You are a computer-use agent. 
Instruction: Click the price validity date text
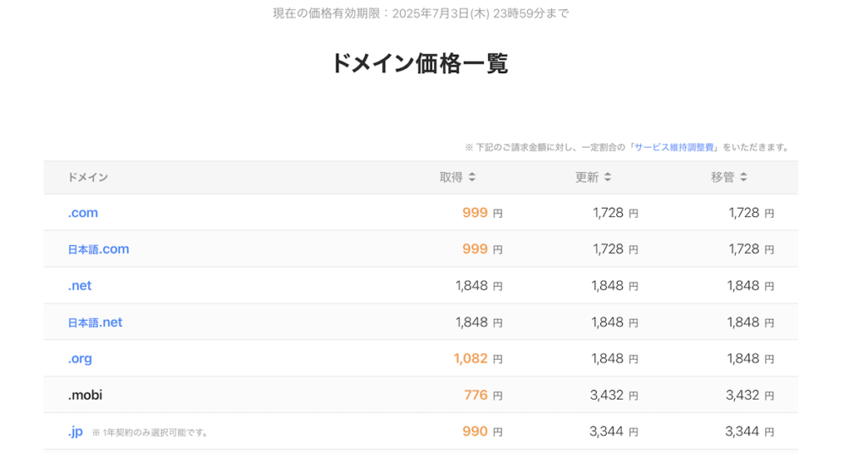[420, 14]
